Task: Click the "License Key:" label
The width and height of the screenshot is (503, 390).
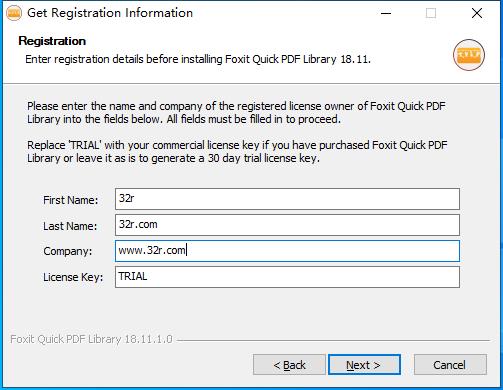Action: 73,277
